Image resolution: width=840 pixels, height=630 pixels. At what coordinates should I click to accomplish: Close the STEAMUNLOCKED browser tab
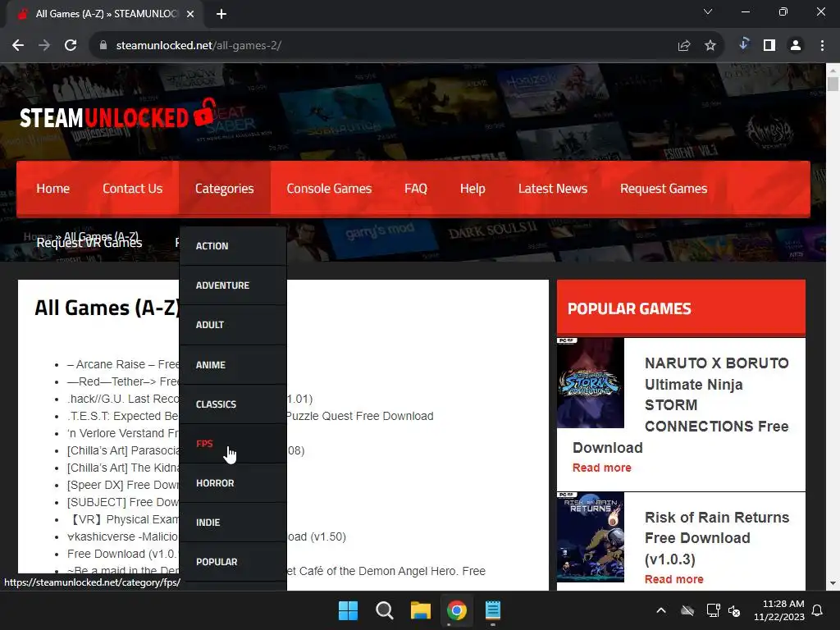pos(190,14)
